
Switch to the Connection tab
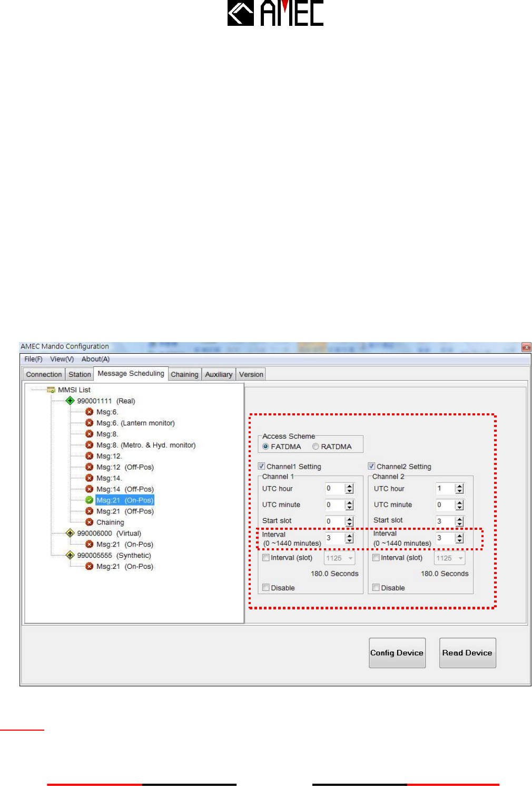coord(44,374)
